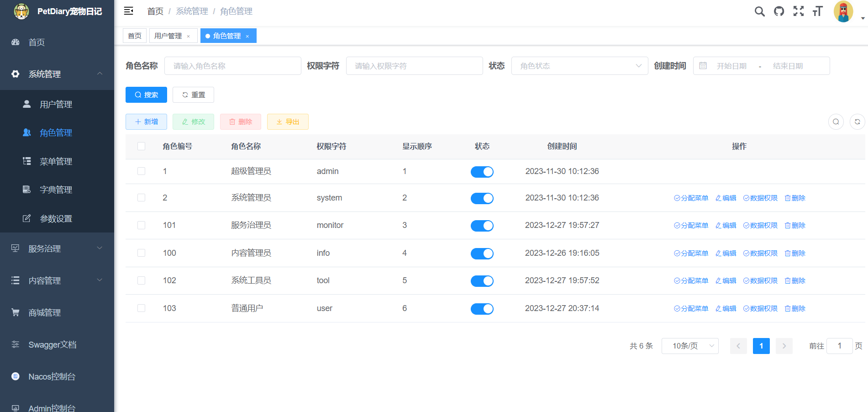The image size is (868, 412).
Task: Click the red 删除 toolbar button
Action: pyautogui.click(x=241, y=121)
